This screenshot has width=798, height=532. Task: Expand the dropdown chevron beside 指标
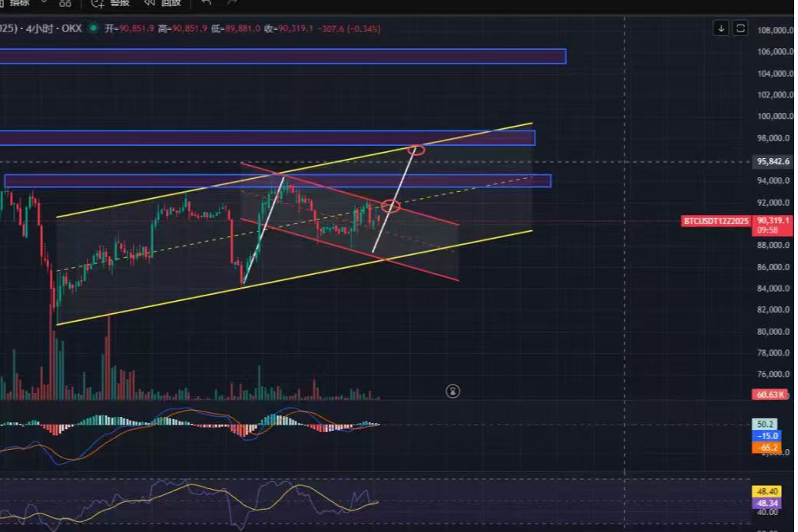44,3
